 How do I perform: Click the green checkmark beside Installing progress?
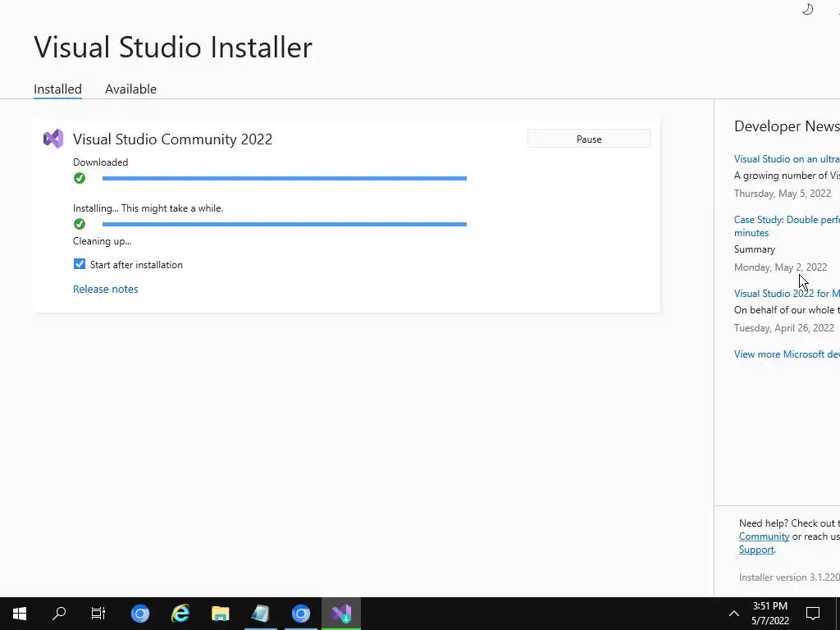click(80, 224)
